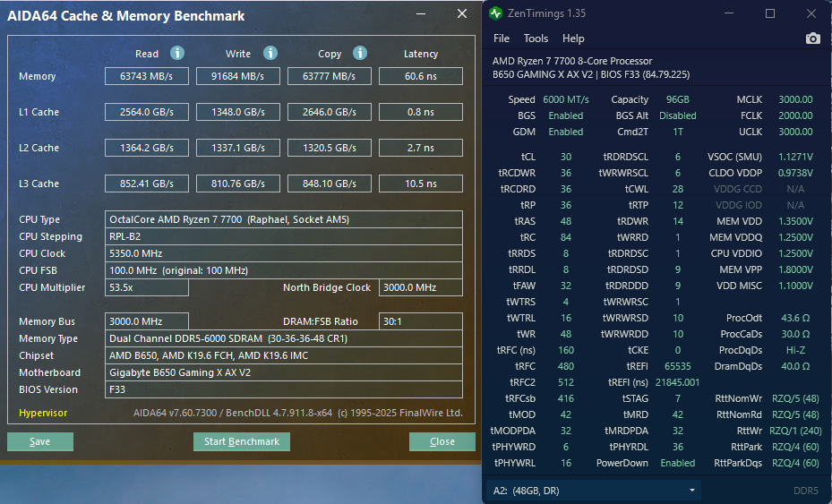Click L3 Cache Read value 852.41 GB/s

coord(147,184)
